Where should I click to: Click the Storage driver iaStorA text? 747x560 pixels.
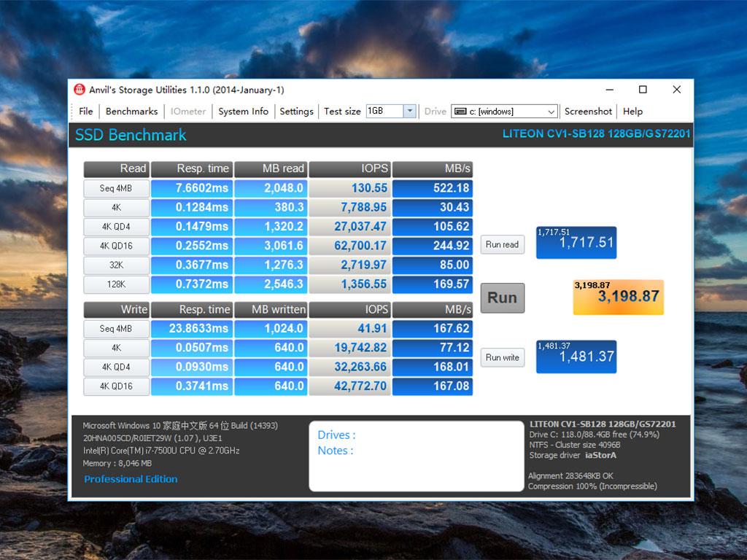[x=573, y=456]
